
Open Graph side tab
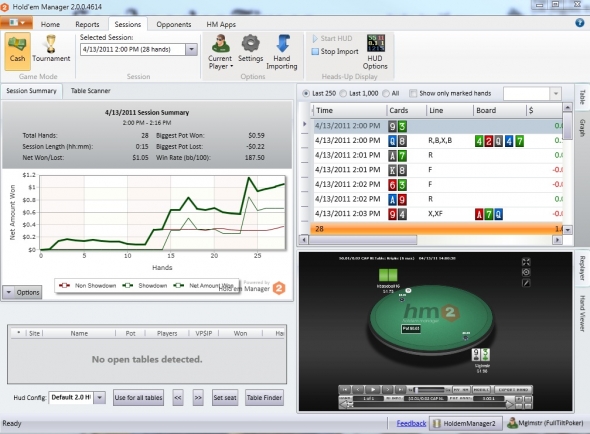(x=582, y=128)
